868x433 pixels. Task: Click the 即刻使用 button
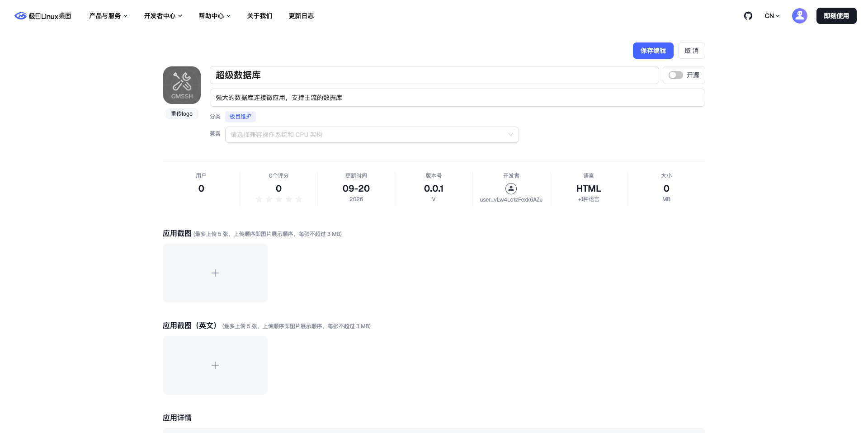coord(836,16)
